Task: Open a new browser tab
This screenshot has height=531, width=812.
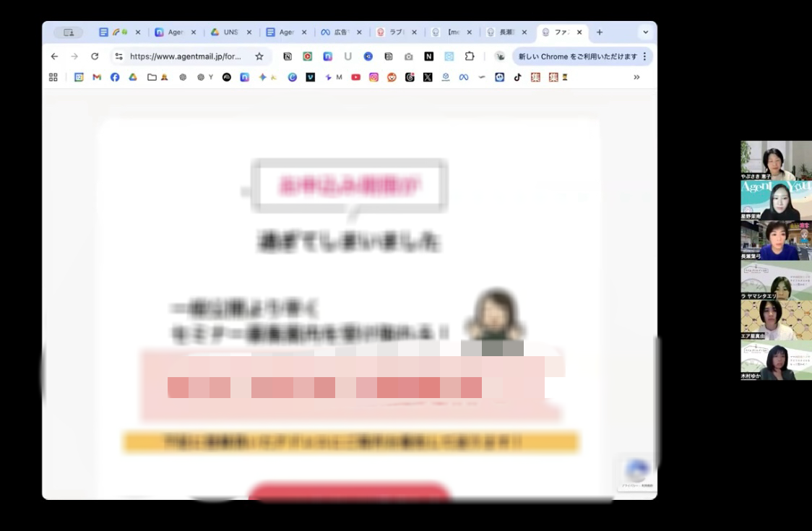Action: 599,33
